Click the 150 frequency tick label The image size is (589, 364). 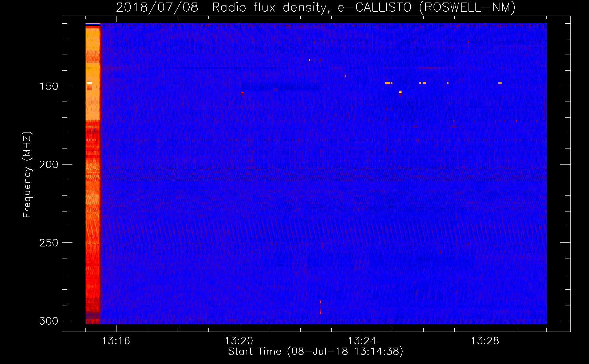click(x=49, y=86)
